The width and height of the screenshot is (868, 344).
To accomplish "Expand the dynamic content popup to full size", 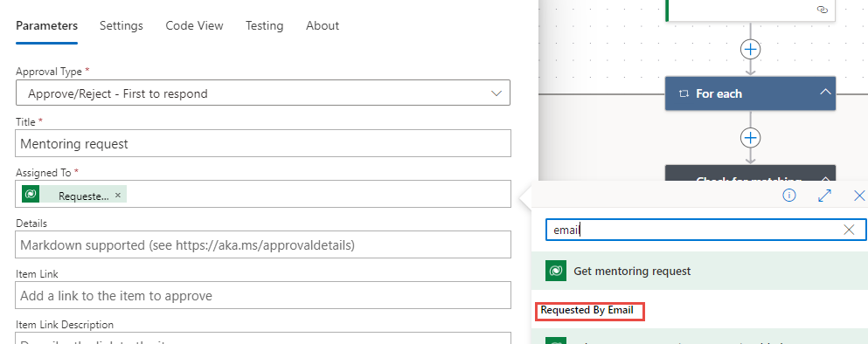I will pyautogui.click(x=825, y=196).
